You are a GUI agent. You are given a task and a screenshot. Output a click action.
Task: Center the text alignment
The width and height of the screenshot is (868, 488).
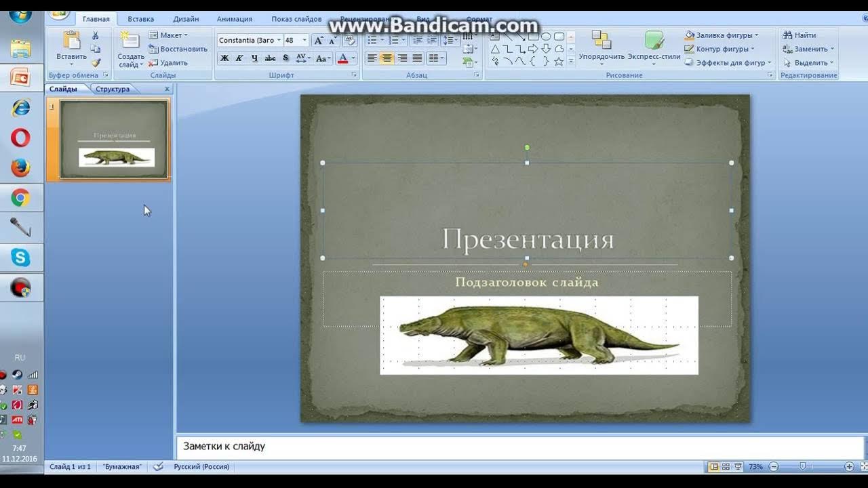(x=387, y=58)
